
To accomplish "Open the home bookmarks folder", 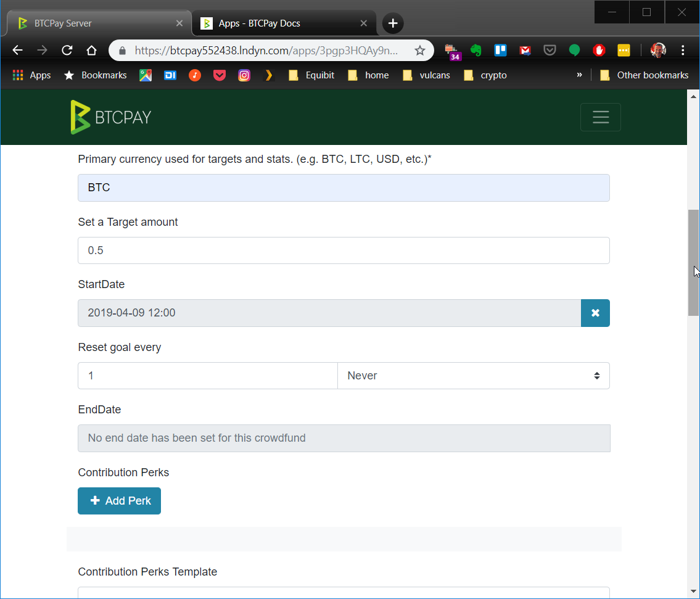I will click(x=368, y=75).
